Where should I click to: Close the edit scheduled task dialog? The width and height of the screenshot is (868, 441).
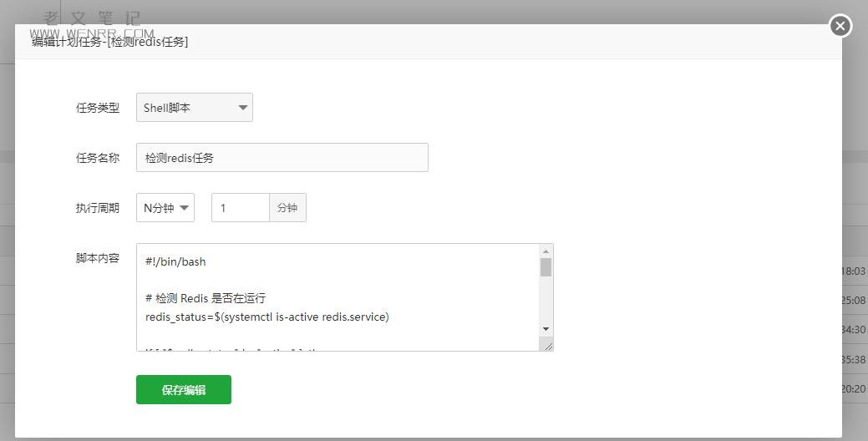840,25
